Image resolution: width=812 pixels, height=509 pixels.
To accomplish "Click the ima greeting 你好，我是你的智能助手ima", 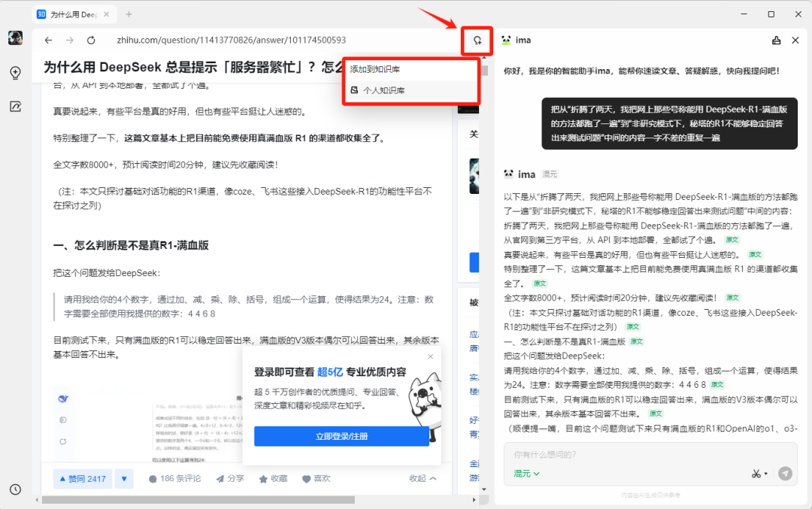I will pyautogui.click(x=641, y=71).
